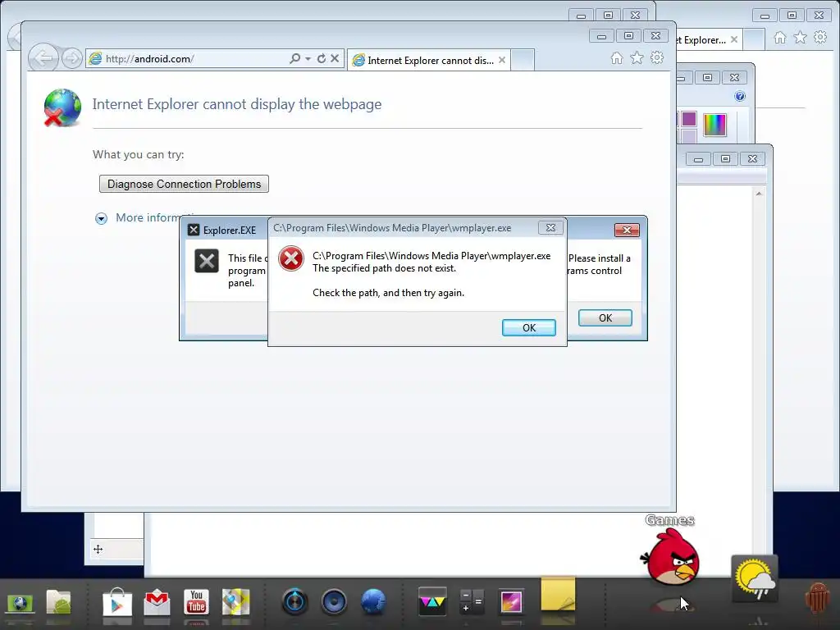Open the Gallery picture icon in dock
This screenshot has height=630, width=840.
coord(511,601)
